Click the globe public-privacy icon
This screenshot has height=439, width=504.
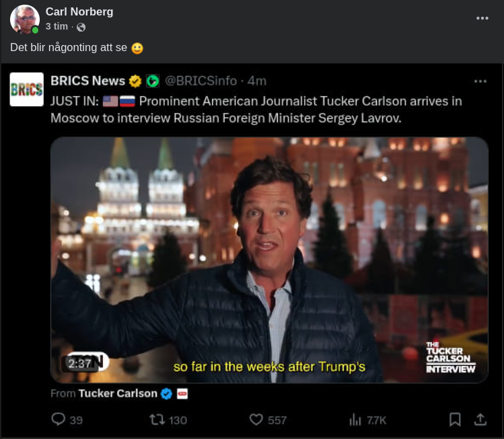coord(81,27)
